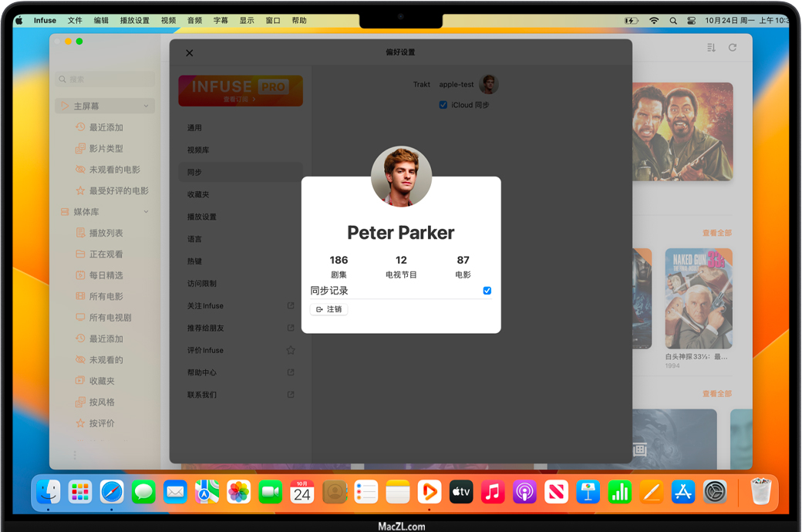Click the refresh icon in toolbar
This screenshot has width=802, height=532.
pos(733,48)
